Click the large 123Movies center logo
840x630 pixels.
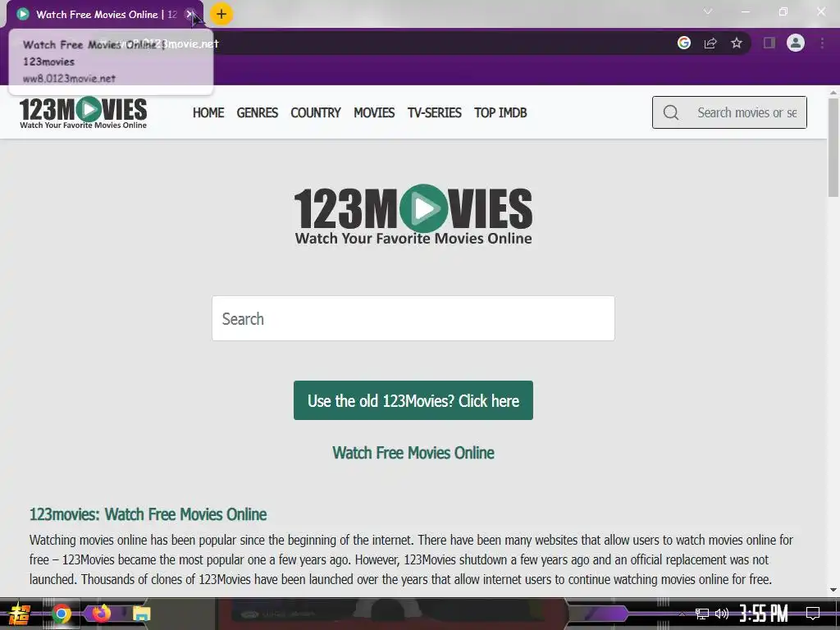pos(413,214)
